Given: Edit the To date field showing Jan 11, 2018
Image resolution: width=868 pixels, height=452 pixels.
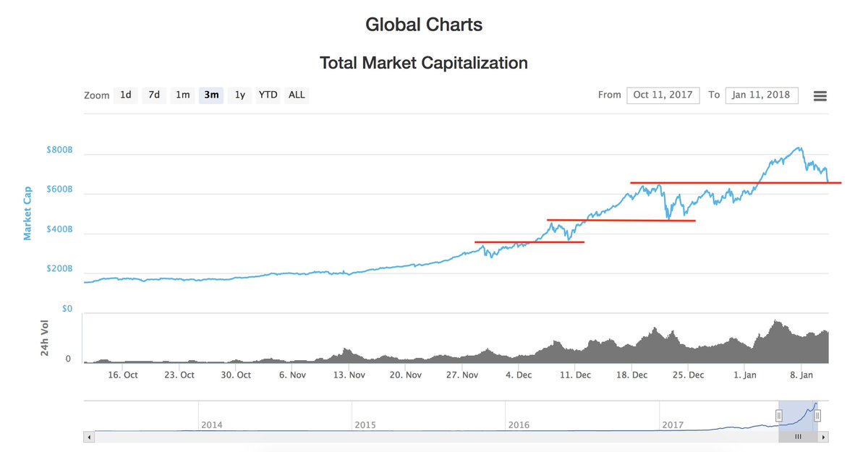Looking at the screenshot, I should click(x=762, y=95).
